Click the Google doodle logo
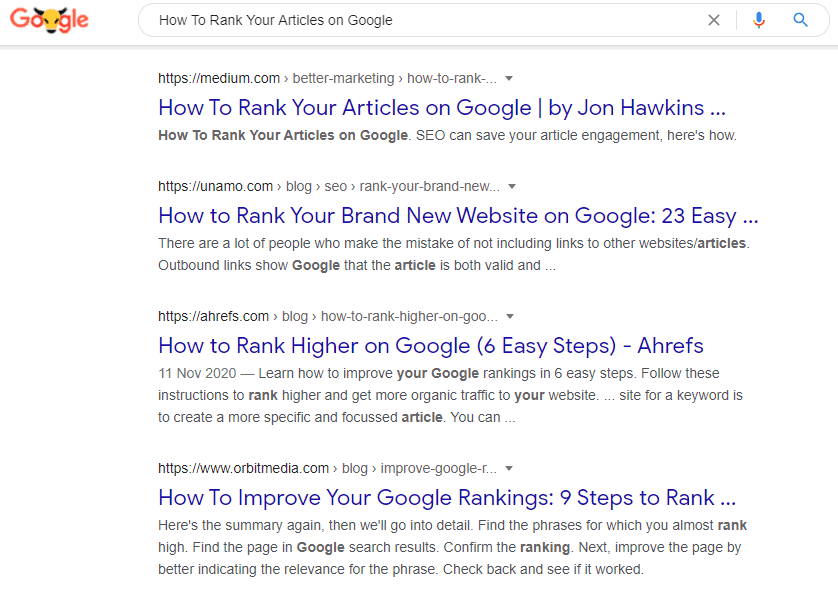Viewport: 838px width, 592px height. 49,20
